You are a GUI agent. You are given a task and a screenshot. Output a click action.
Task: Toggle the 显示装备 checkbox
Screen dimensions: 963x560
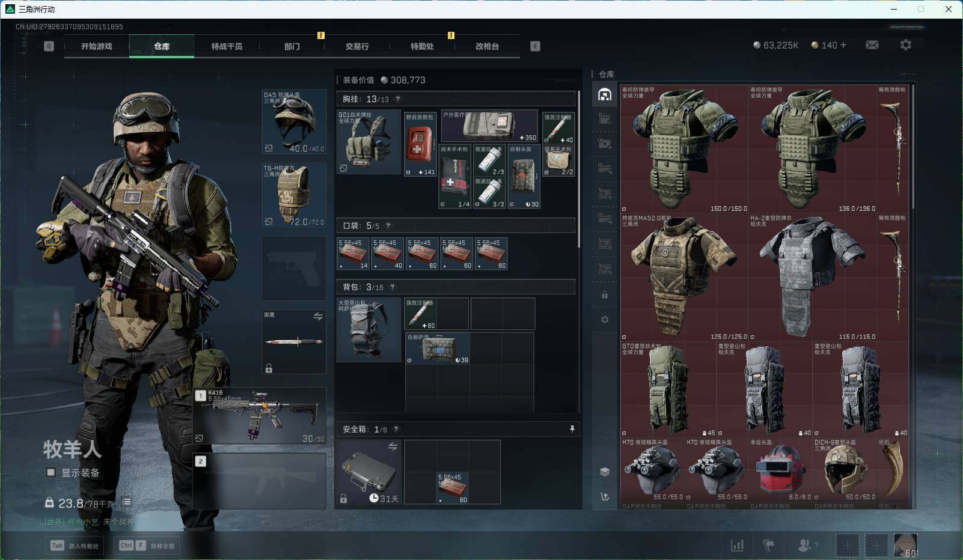click(x=51, y=472)
